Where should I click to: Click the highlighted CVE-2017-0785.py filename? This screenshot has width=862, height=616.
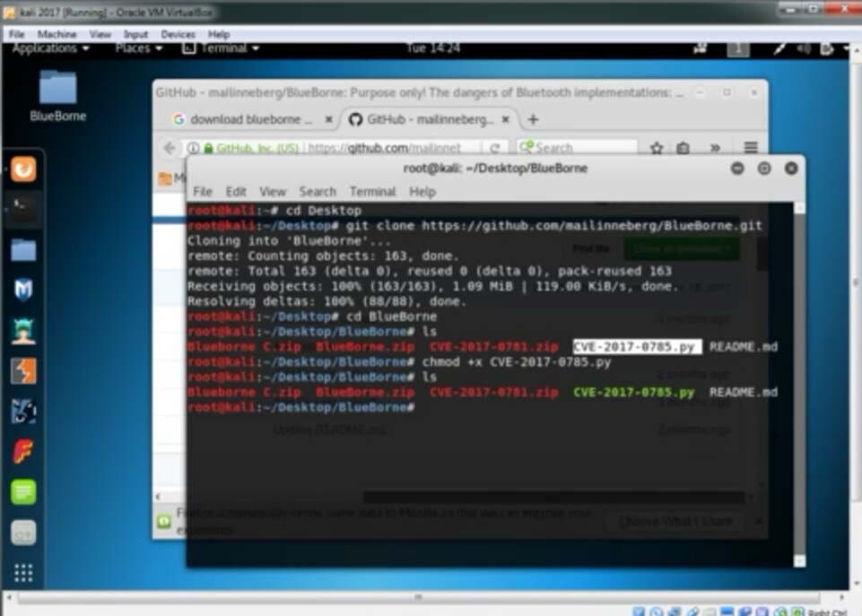point(637,347)
